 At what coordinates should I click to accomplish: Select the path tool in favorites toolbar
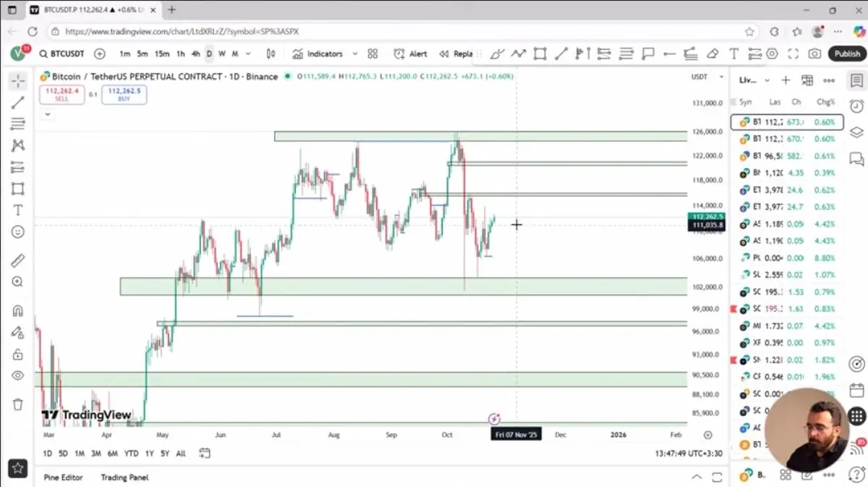tap(518, 54)
